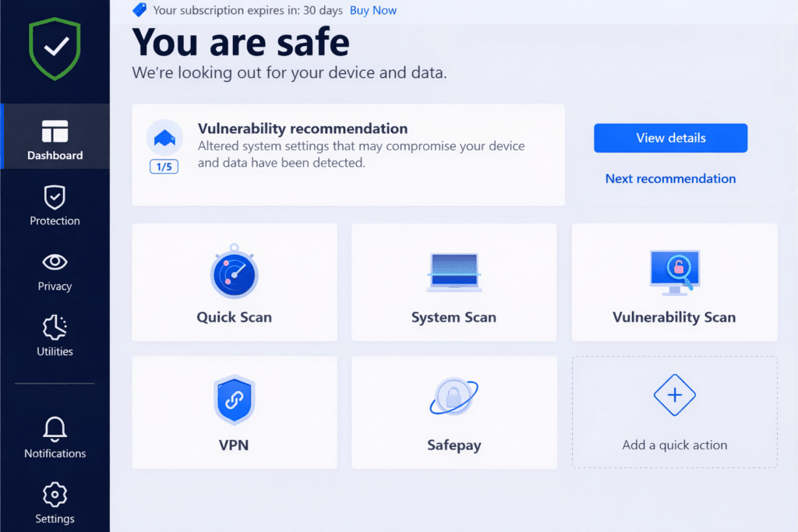
Task: Click Buy Now in the subscription banner
Action: pos(373,10)
